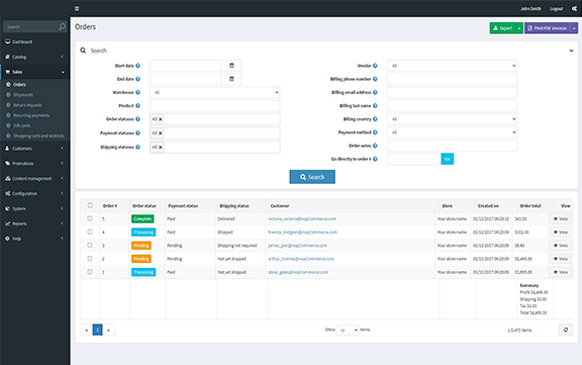This screenshot has width=582, height=365.
Task: Remove the All tag from Shipping statuses
Action: [161, 147]
